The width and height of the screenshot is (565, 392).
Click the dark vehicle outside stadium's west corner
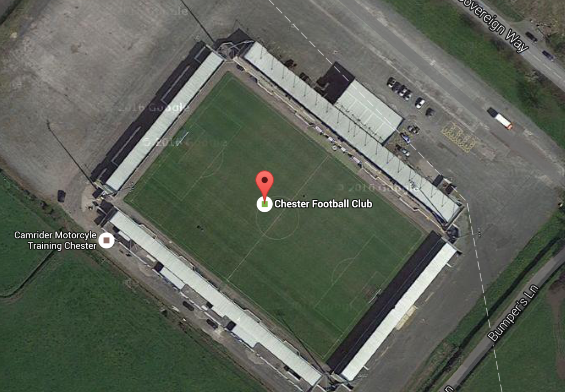pos(61,196)
